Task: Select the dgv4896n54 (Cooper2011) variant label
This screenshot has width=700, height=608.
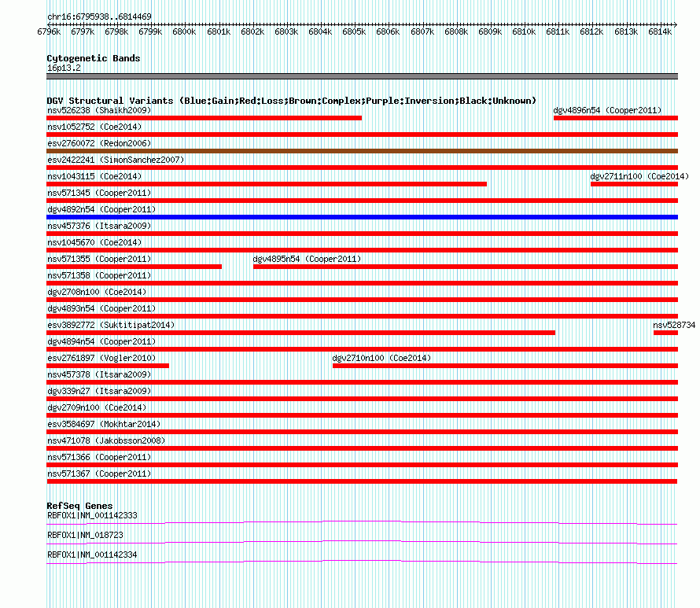Action: (x=607, y=110)
